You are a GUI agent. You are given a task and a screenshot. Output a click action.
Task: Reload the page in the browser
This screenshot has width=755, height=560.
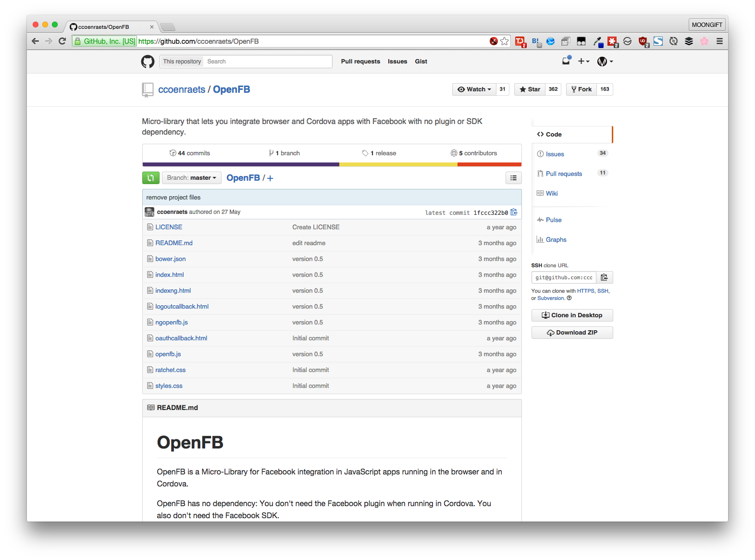pos(62,41)
